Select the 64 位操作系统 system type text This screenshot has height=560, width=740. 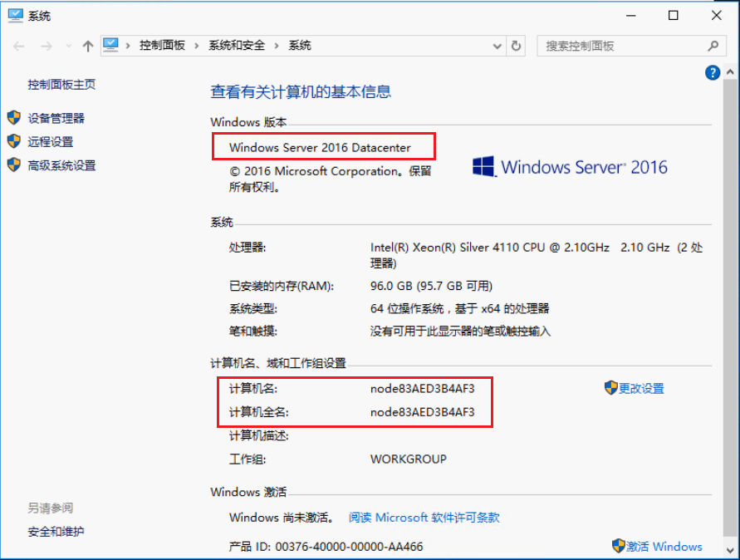[459, 309]
